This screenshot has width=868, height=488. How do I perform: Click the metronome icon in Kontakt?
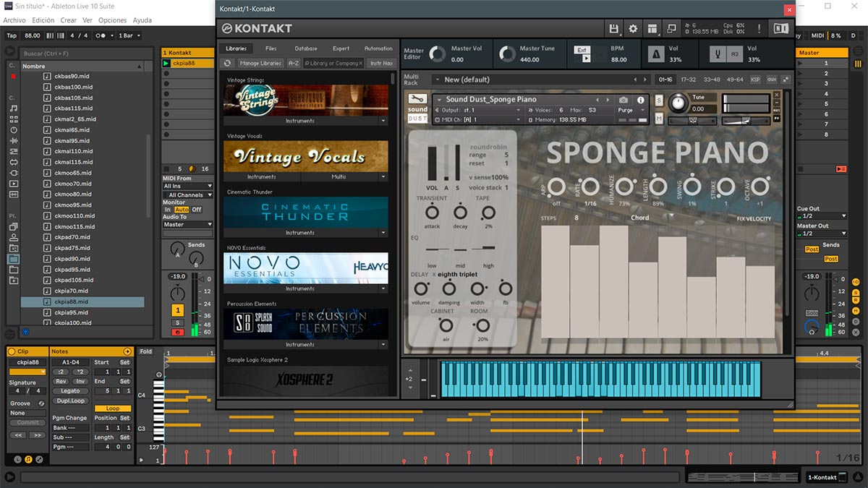pos(657,54)
